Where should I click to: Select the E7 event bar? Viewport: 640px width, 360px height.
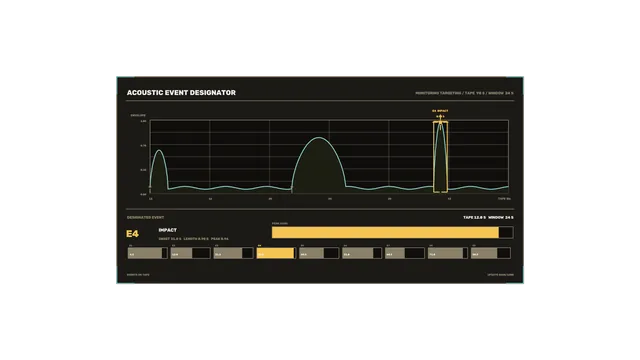(405, 253)
